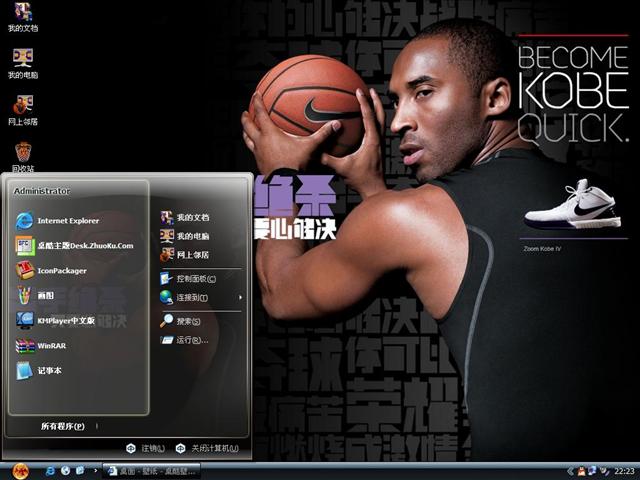Viewport: 640px width, 480px height.
Task: Expand hidden system tray icons chevron
Action: (x=570, y=471)
